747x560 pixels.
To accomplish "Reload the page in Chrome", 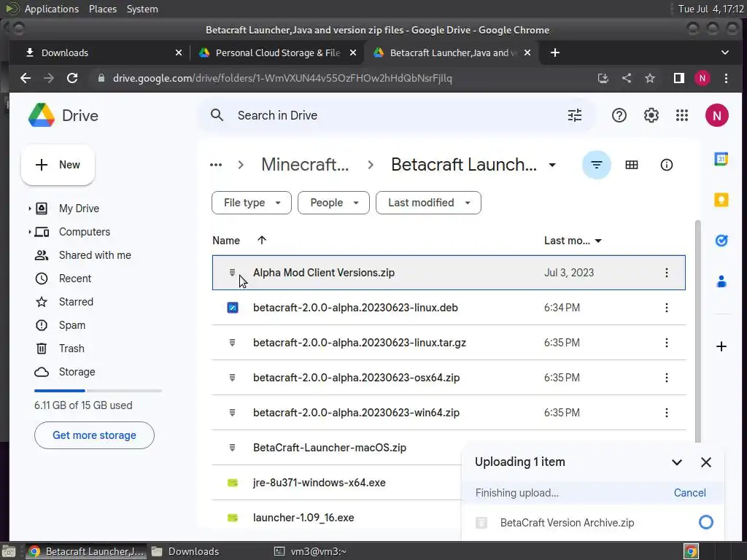I will pyautogui.click(x=72, y=78).
